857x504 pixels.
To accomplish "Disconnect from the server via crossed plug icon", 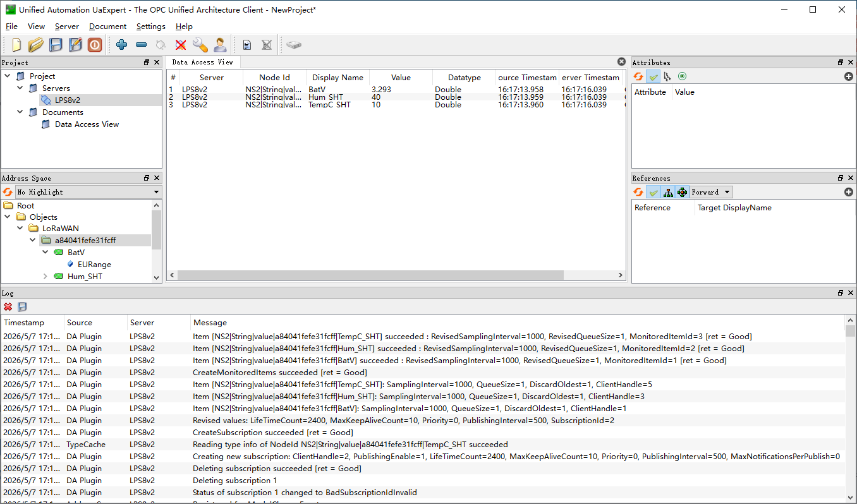I will pyautogui.click(x=181, y=45).
